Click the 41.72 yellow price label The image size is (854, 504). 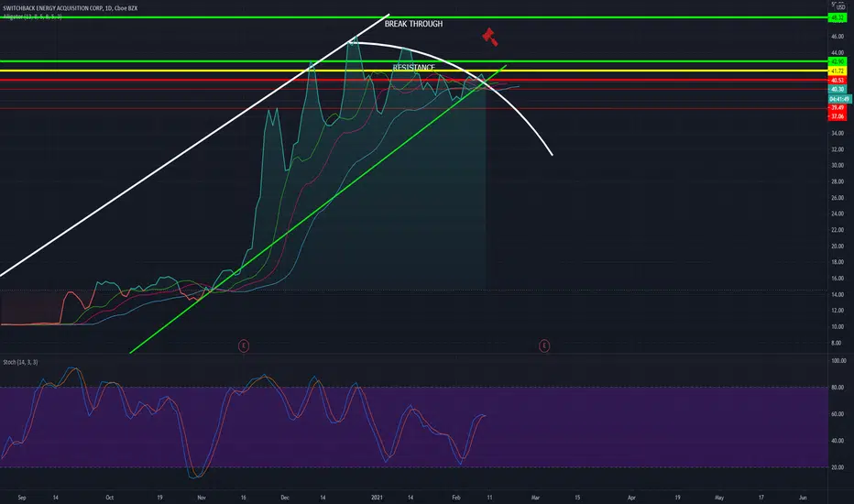click(837, 71)
